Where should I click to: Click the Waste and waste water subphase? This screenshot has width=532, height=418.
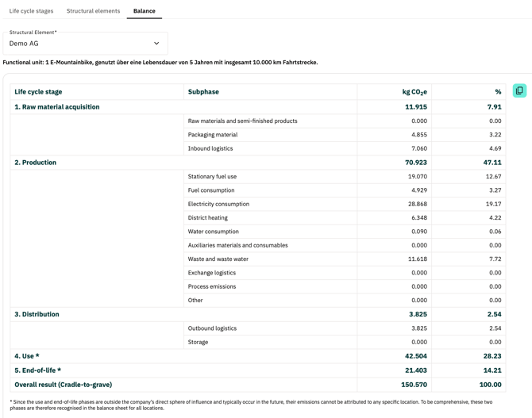click(218, 259)
